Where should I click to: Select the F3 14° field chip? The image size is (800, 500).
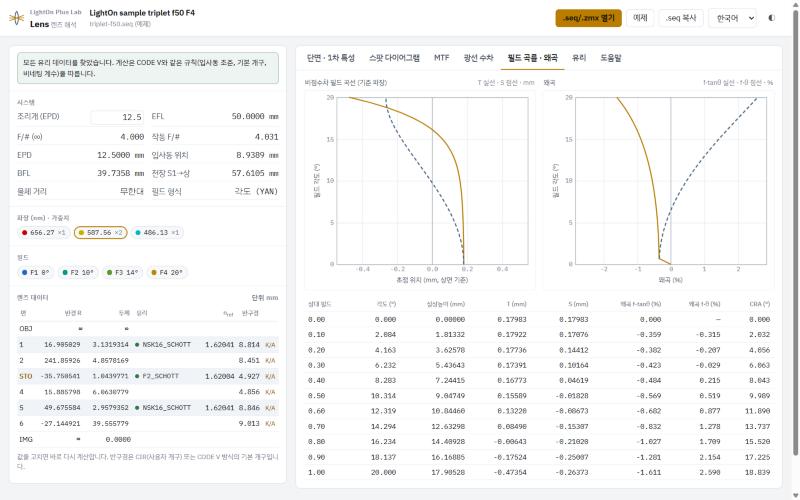[122, 272]
